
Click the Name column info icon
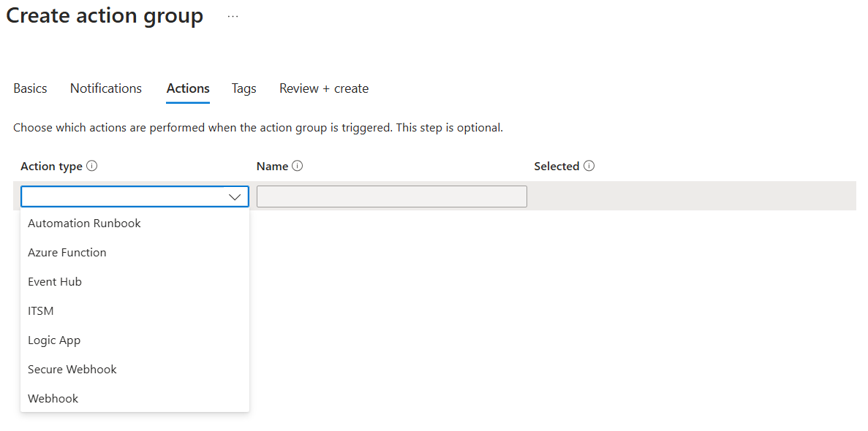click(298, 166)
